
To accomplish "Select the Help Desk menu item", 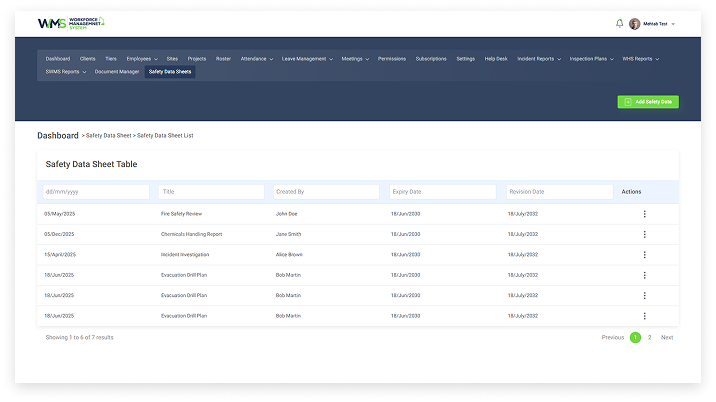I will [496, 59].
